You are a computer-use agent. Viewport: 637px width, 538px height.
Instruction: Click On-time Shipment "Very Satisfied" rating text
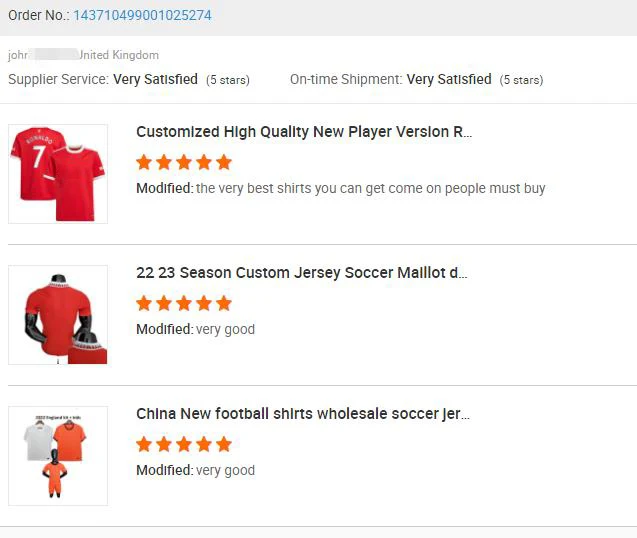(x=449, y=80)
